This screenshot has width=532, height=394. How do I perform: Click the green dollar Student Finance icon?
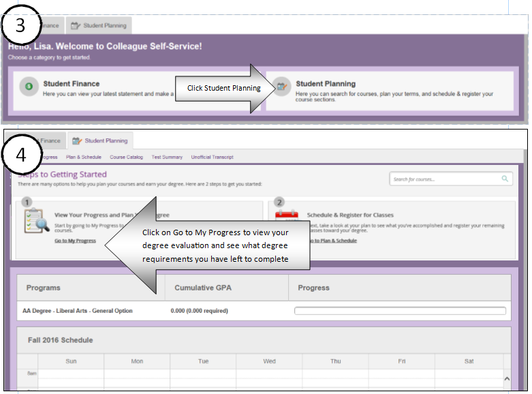pos(29,87)
